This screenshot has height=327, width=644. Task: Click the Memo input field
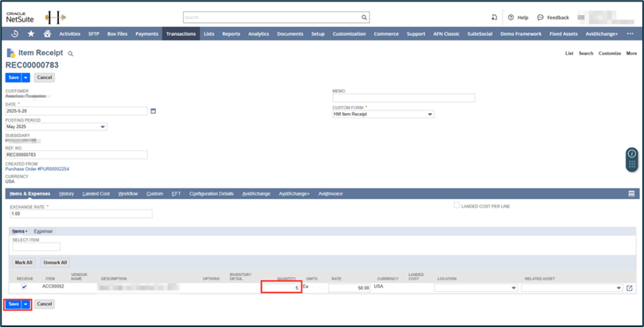pos(404,98)
